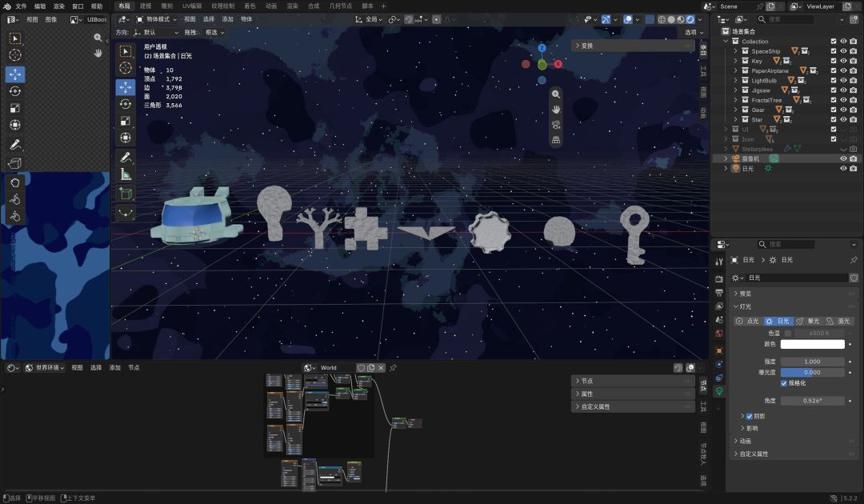Screen dimensions: 864x504
Task: Pick the Measure ruler tool in 3D viewport
Action: click(126, 175)
